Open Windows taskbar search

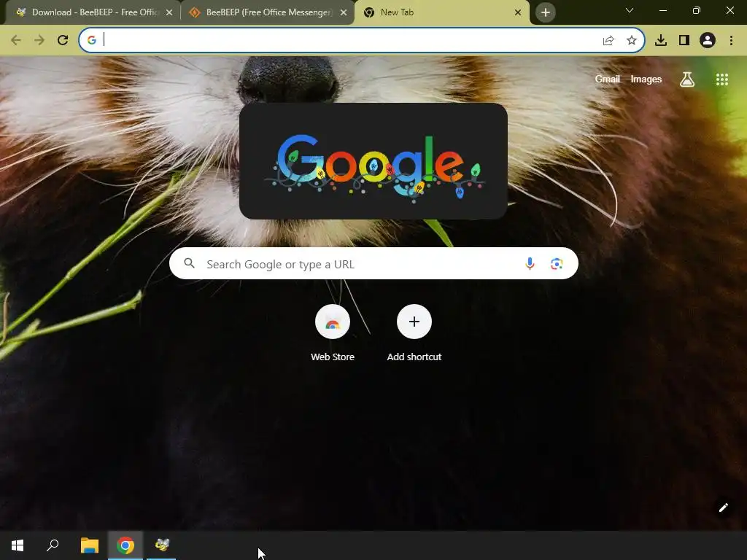tap(53, 545)
